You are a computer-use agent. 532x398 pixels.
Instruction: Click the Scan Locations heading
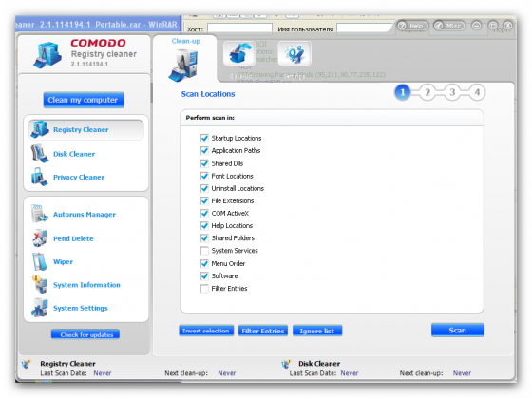[208, 94]
